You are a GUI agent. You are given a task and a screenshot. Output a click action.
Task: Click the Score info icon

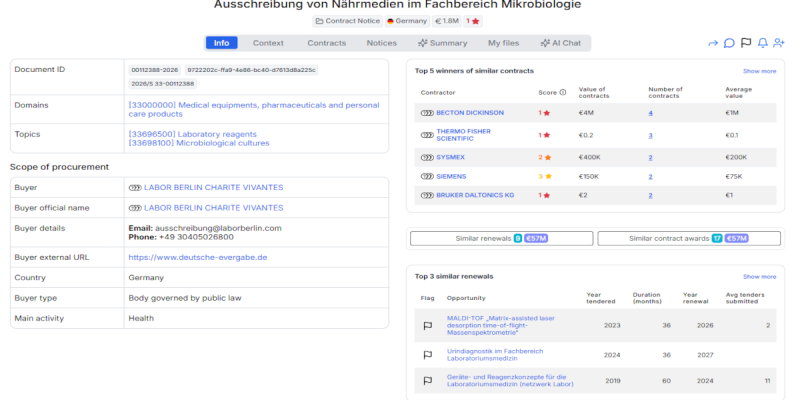coord(563,93)
